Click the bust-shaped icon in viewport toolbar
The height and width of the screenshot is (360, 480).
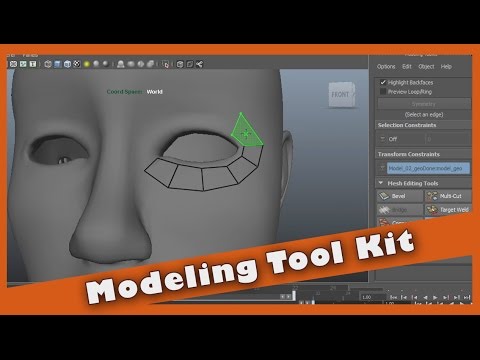click(x=121, y=64)
